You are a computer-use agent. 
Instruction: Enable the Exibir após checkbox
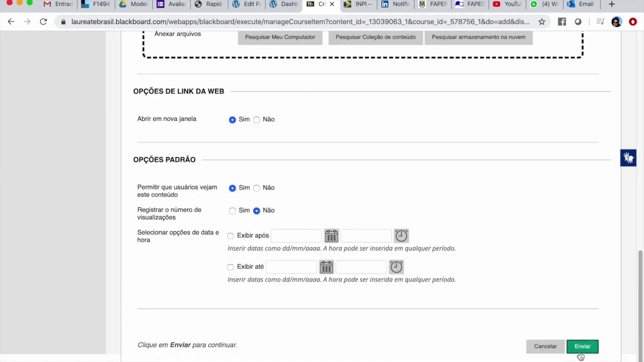230,236
